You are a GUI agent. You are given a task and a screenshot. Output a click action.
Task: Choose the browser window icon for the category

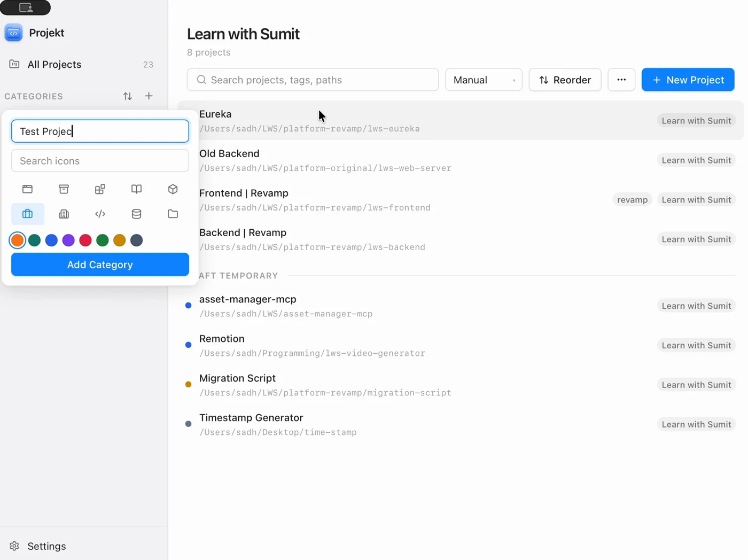coord(27,189)
